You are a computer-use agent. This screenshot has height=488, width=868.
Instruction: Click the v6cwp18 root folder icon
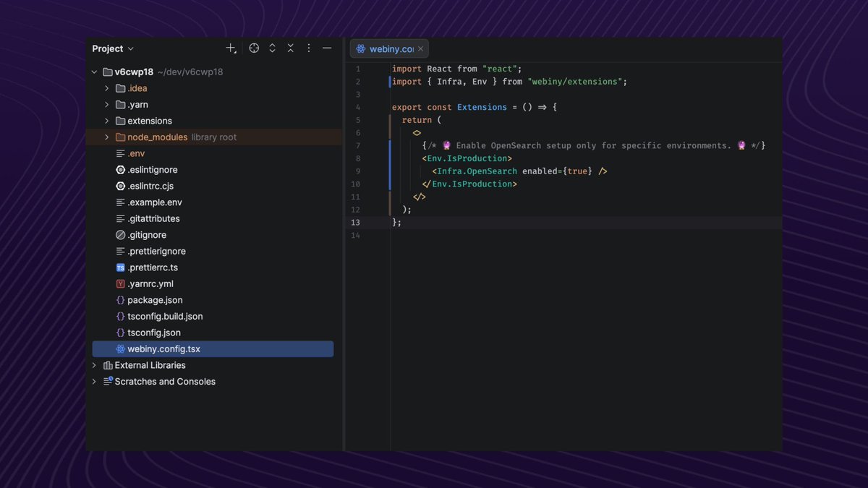click(108, 72)
